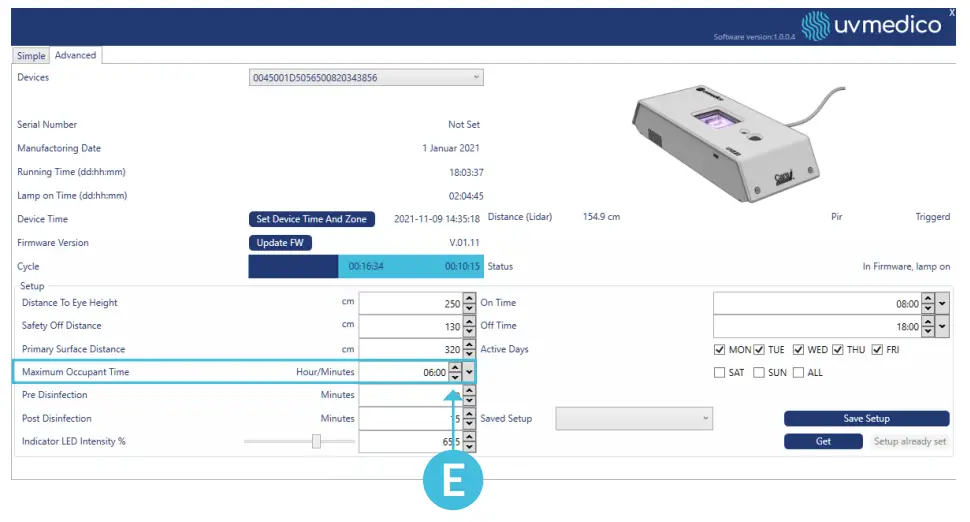Expand the Maximum Occupant Time dropdown arrow

point(469,372)
